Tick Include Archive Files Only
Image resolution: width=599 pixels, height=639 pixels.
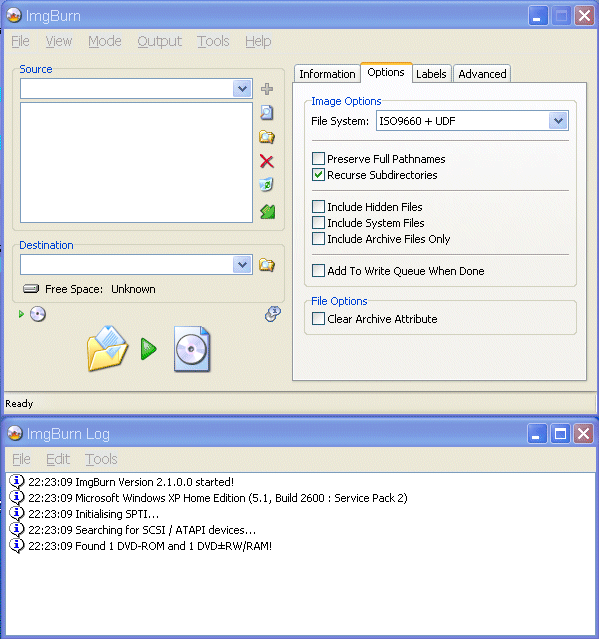[318, 239]
